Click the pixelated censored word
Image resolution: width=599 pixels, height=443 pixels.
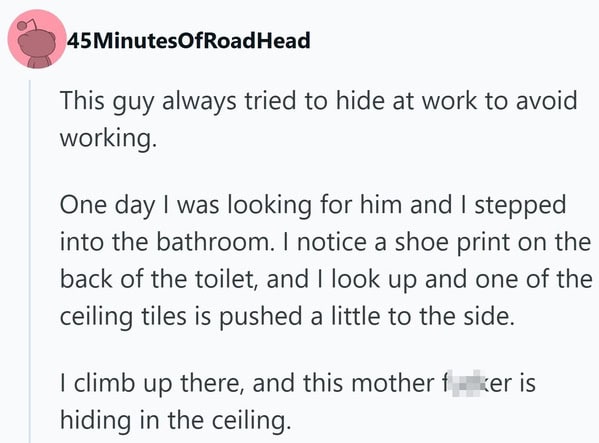(466, 383)
